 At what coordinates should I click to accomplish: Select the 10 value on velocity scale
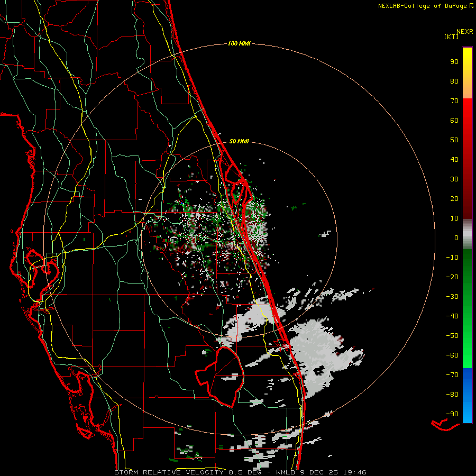(454, 218)
